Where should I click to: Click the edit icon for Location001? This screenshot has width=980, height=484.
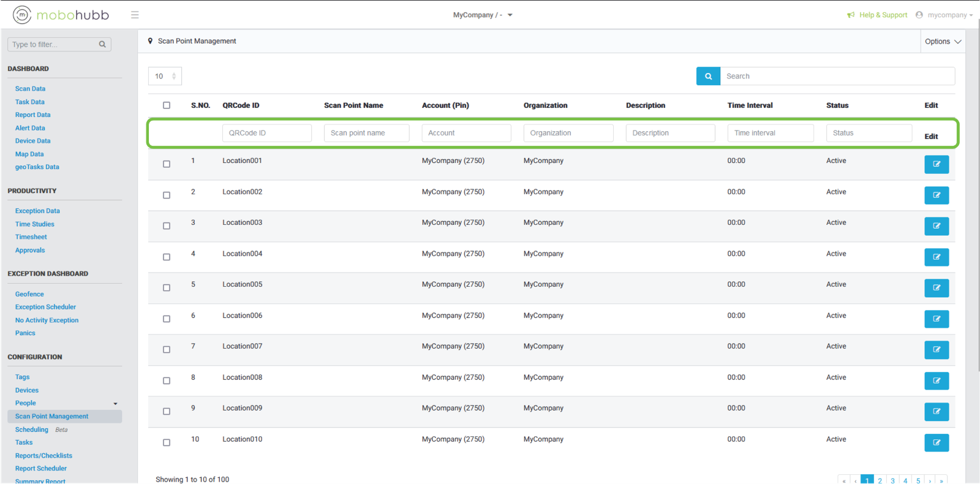(x=936, y=164)
